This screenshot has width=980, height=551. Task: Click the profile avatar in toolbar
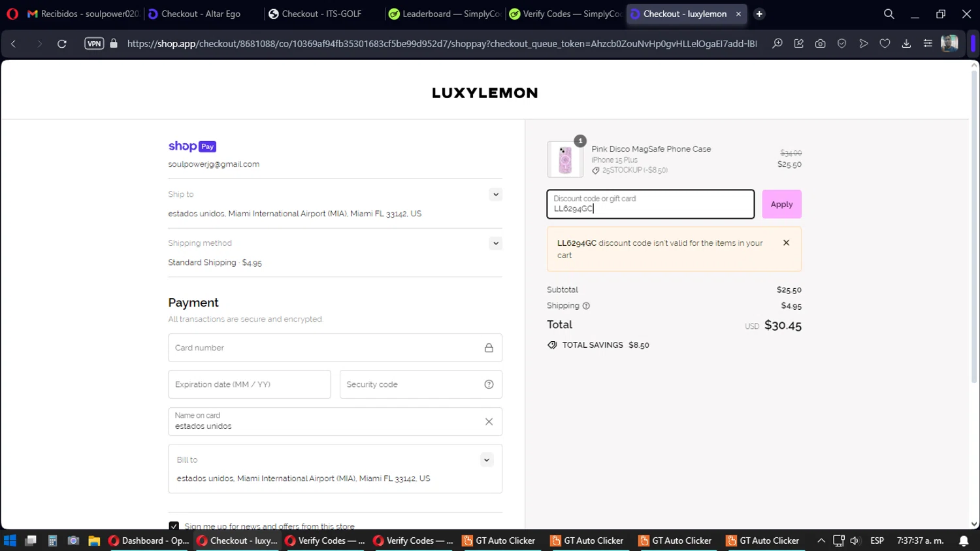coord(949,44)
